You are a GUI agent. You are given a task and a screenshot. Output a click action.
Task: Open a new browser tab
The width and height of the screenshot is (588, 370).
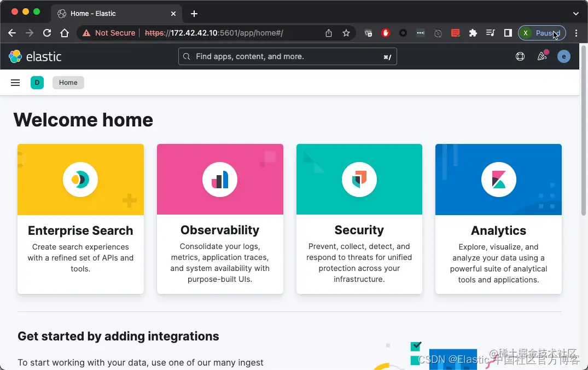click(194, 14)
